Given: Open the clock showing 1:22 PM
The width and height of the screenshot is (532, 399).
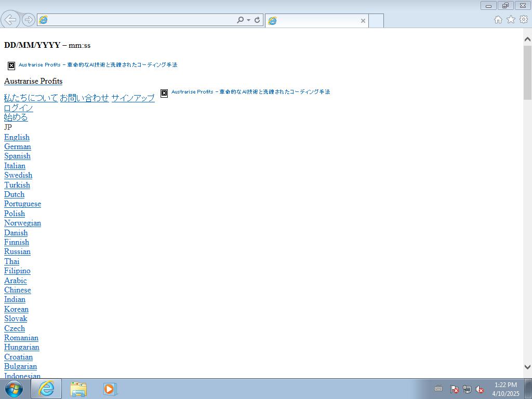Looking at the screenshot, I should (x=506, y=389).
